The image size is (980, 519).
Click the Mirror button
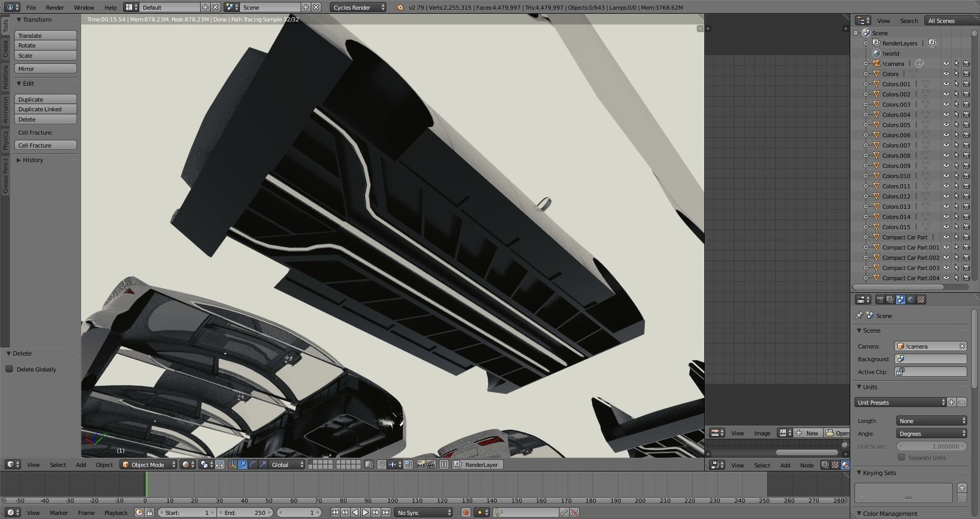click(45, 68)
